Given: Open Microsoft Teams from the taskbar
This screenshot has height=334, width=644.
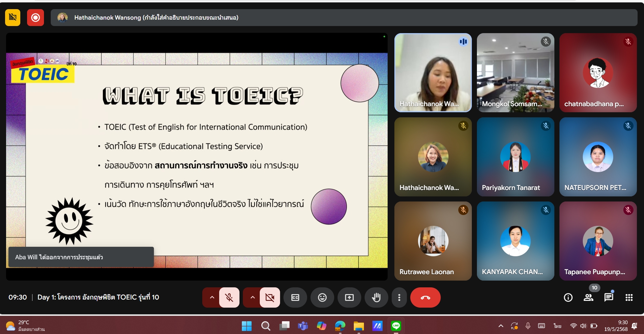Looking at the screenshot, I should [x=303, y=326].
